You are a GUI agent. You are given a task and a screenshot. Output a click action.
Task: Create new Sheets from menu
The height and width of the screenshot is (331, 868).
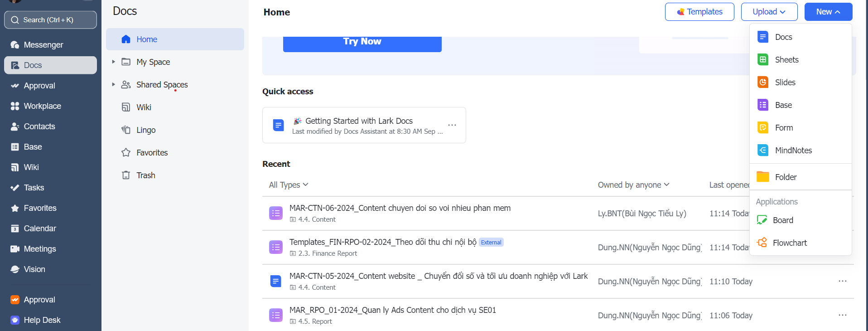pyautogui.click(x=800, y=59)
